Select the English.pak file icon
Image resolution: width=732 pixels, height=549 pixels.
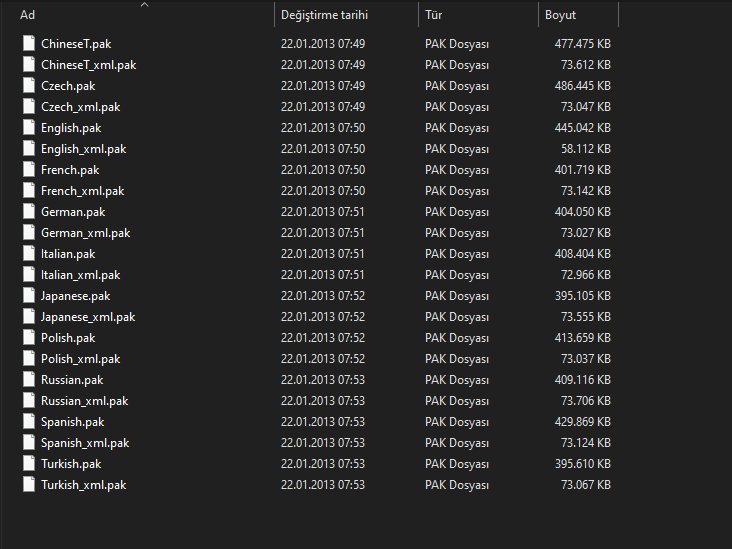pyautogui.click(x=29, y=127)
